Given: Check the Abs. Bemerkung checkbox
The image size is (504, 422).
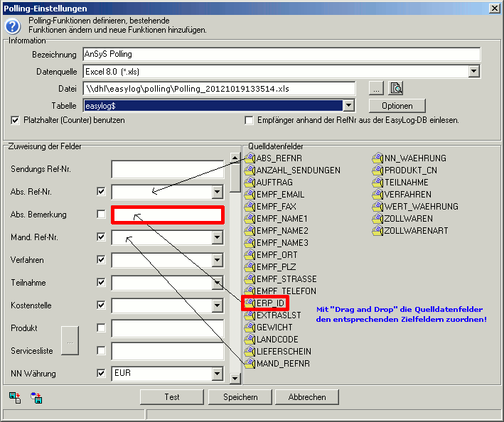Looking at the screenshot, I should (x=101, y=214).
